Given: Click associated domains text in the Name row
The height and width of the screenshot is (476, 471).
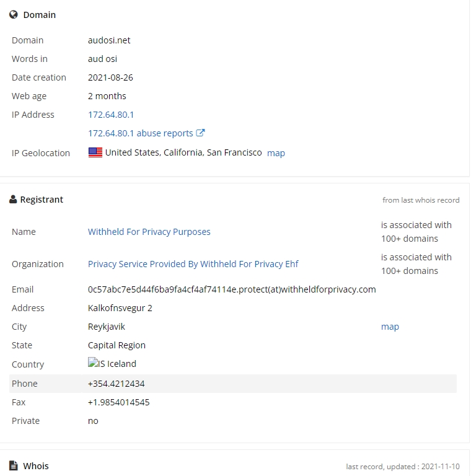Looking at the screenshot, I should (x=416, y=232).
